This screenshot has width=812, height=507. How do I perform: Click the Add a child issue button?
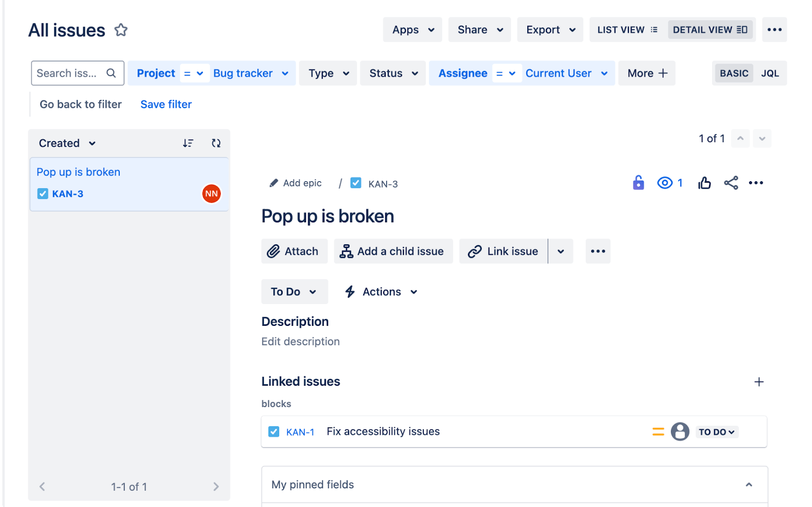[393, 251]
